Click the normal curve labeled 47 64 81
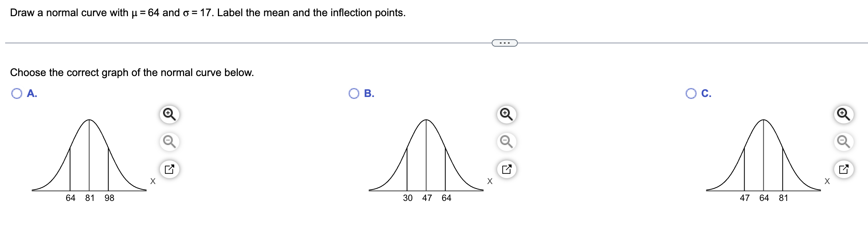 [763, 154]
